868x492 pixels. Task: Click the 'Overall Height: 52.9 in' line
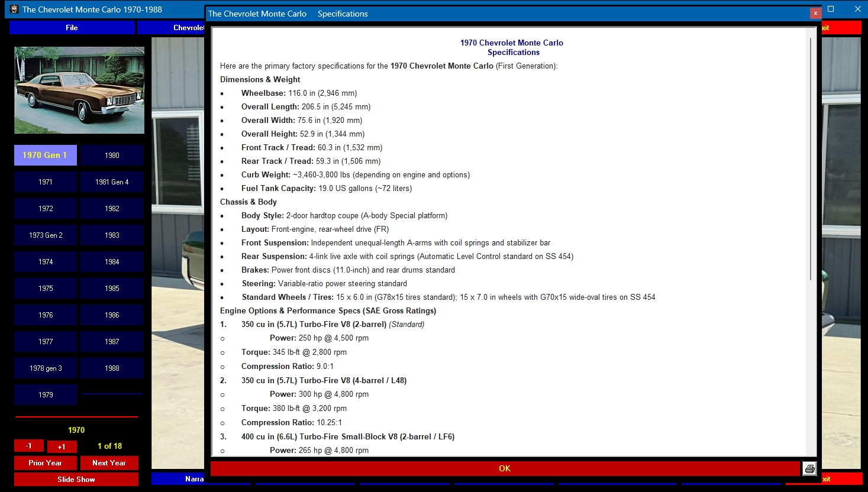[x=303, y=134]
